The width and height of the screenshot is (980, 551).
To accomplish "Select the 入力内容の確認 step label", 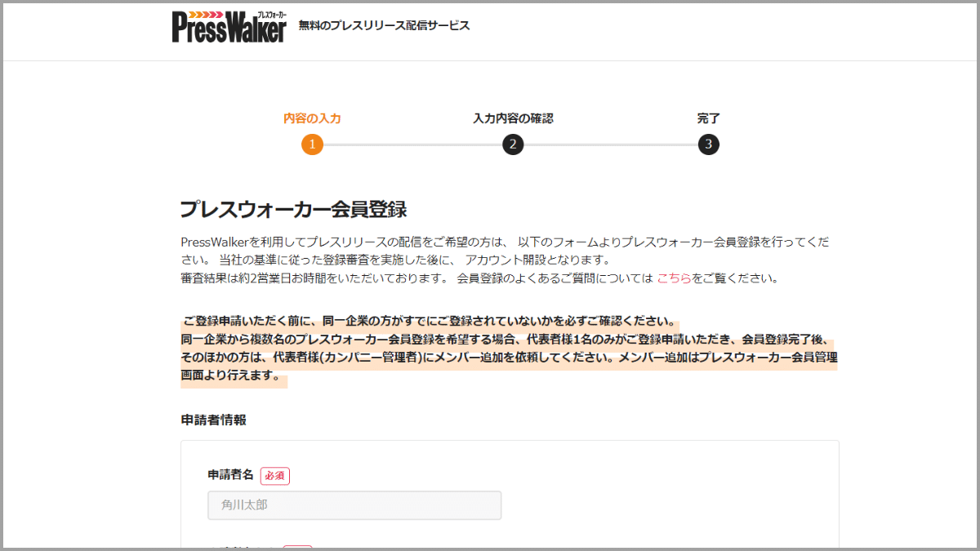I will pos(513,118).
